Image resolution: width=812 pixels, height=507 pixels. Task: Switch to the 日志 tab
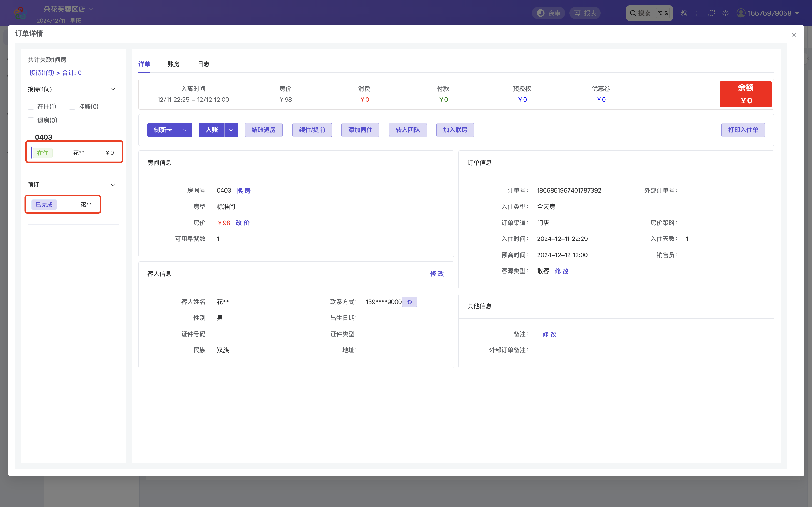point(203,64)
